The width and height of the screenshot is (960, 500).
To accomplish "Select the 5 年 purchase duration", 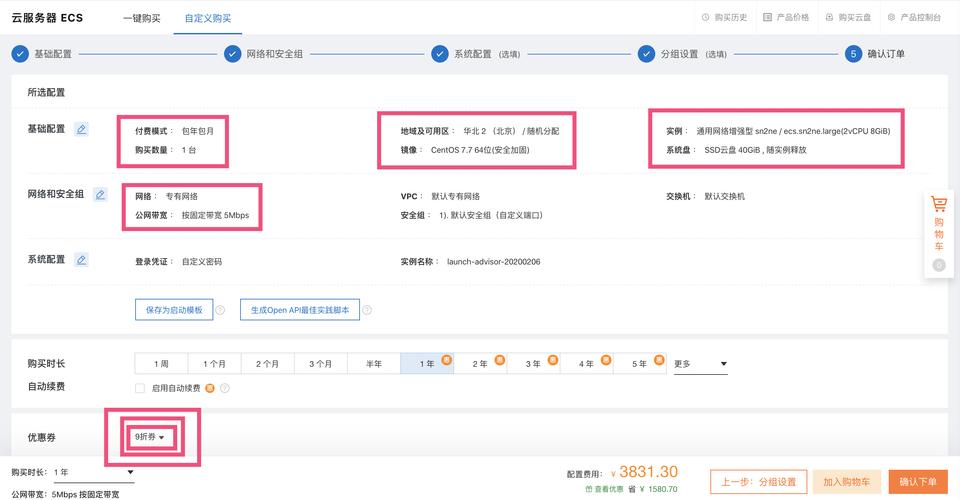I will (x=640, y=364).
